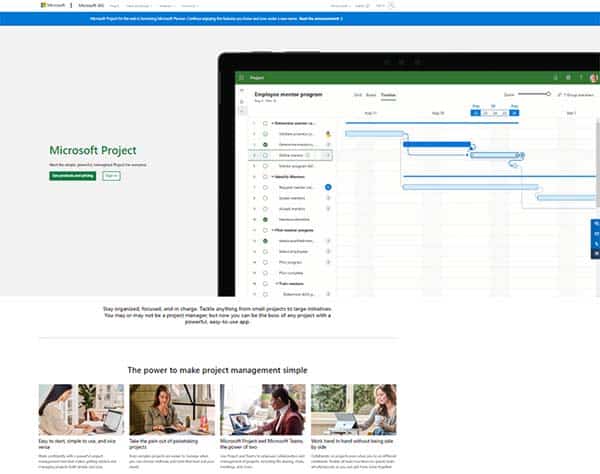Click the account profile icon in top navigation

pos(391,6)
